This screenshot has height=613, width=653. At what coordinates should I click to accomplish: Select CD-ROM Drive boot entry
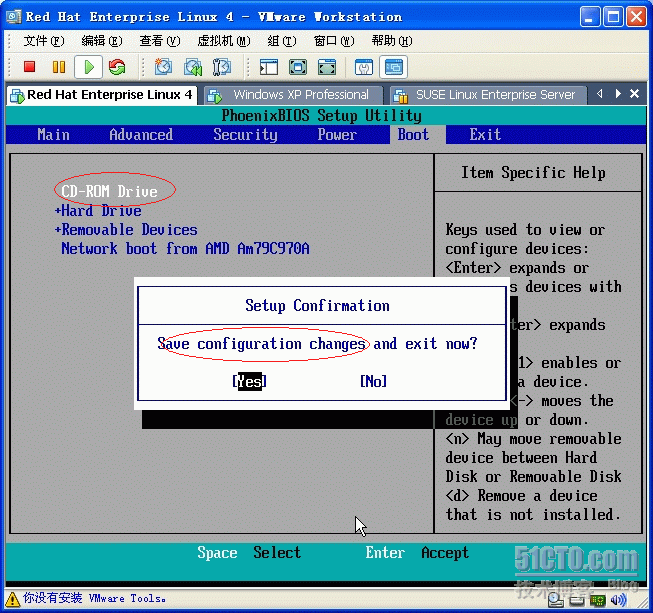click(x=110, y=191)
